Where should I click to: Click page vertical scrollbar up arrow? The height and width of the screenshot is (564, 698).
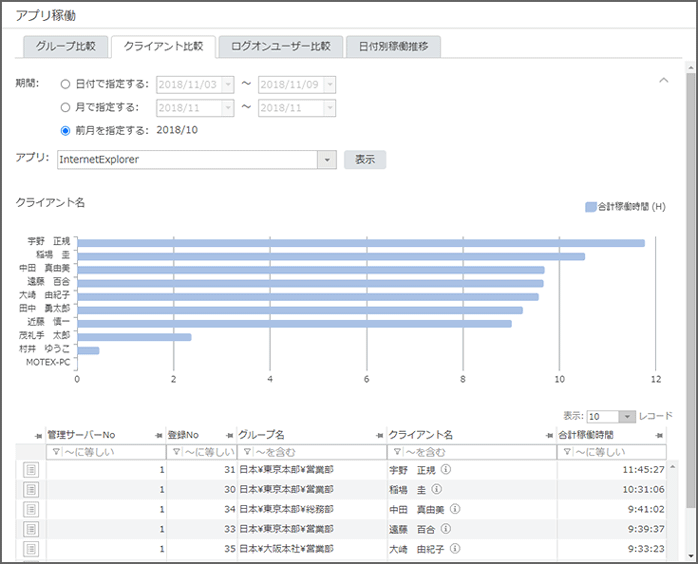click(x=691, y=68)
